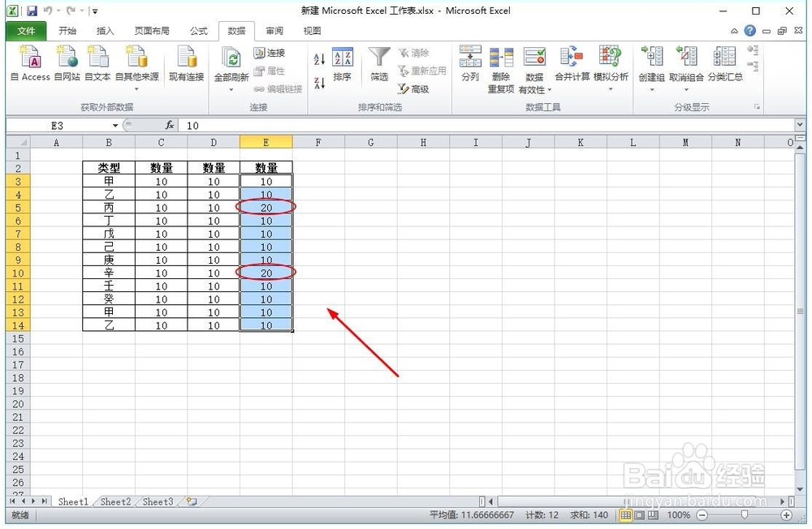The height and width of the screenshot is (529, 812).
Task: Remove duplicates (删除重复项)
Action: point(501,70)
